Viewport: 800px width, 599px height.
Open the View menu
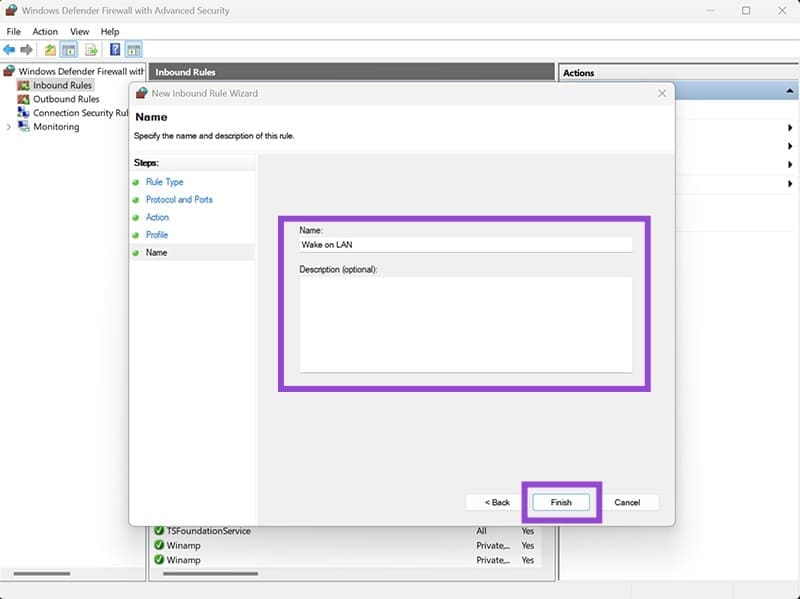[79, 31]
